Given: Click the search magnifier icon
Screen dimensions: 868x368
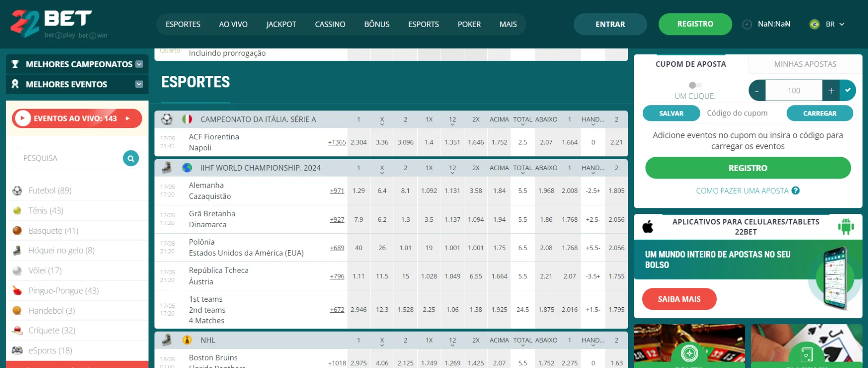Looking at the screenshot, I should point(131,158).
